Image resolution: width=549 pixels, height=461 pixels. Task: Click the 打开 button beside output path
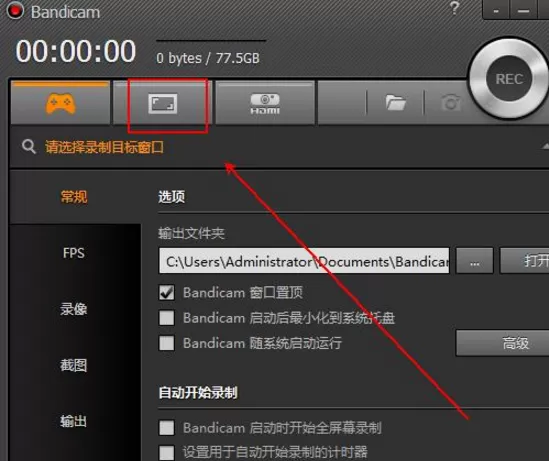[524, 261]
